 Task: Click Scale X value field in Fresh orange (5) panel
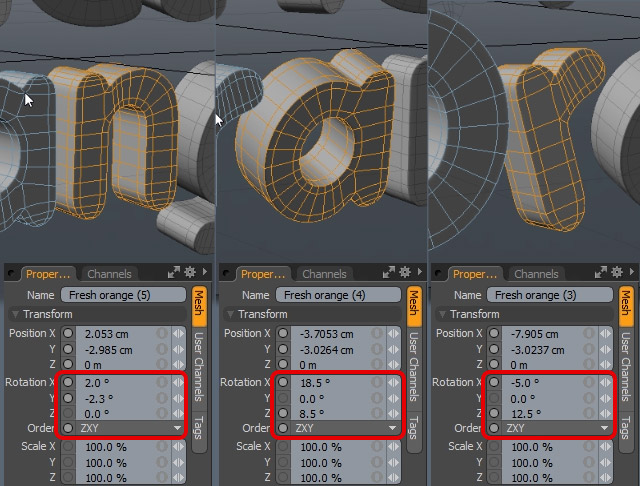tap(123, 446)
